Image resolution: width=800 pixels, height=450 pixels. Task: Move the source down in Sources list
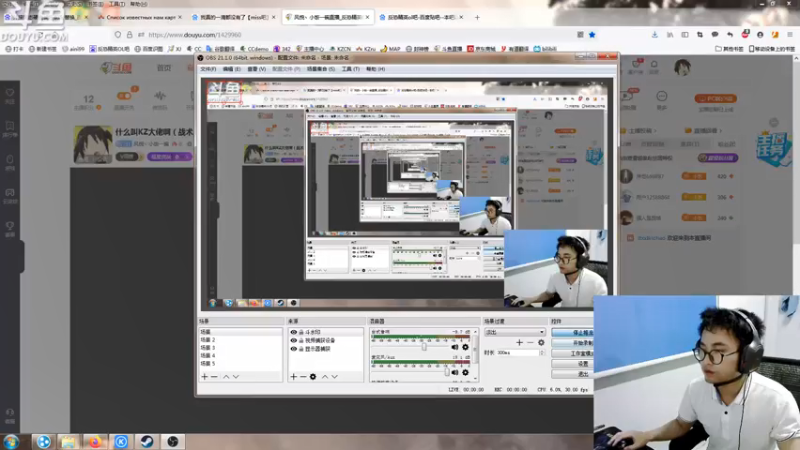[x=335, y=377]
